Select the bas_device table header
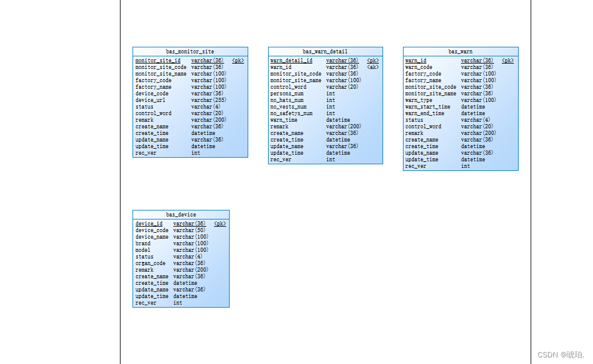Viewport: 593px width, 364px height. point(180,214)
